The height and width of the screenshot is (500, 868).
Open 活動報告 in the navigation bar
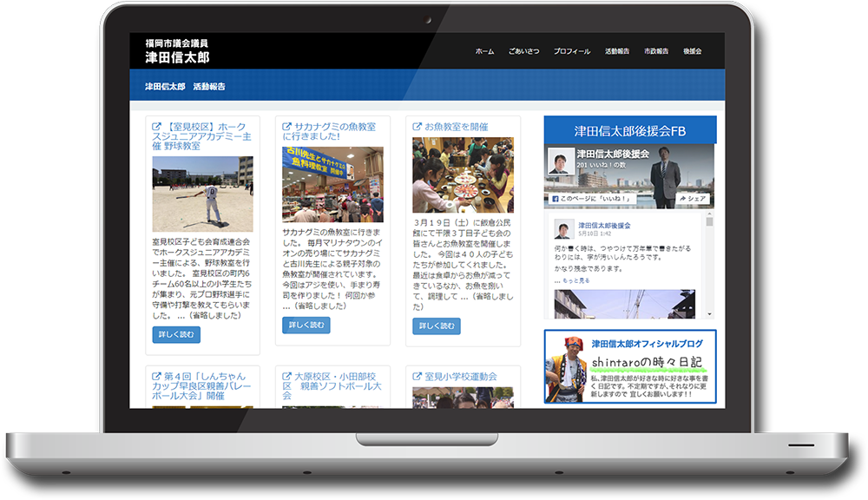[x=617, y=51]
